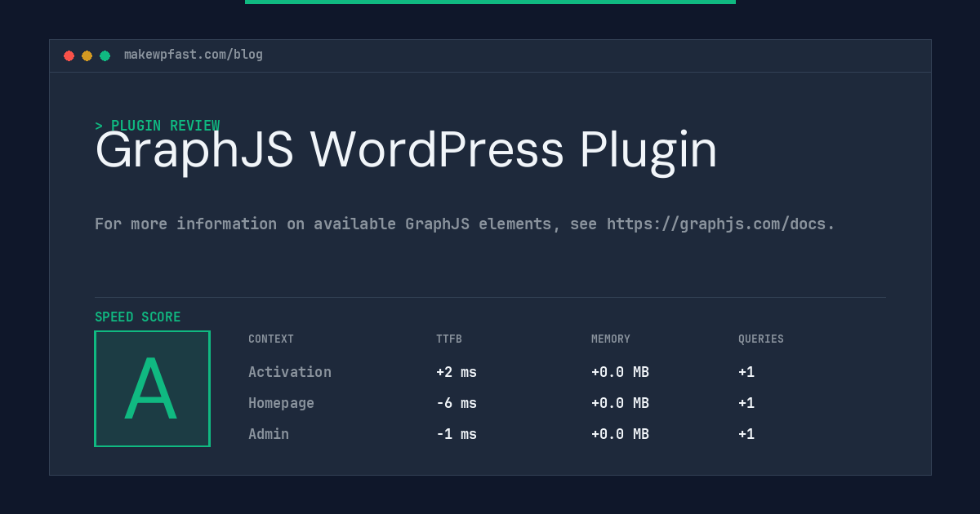980x514 pixels.
Task: Click the Admin memory '+0.0 MB' value
Action: [x=620, y=434]
